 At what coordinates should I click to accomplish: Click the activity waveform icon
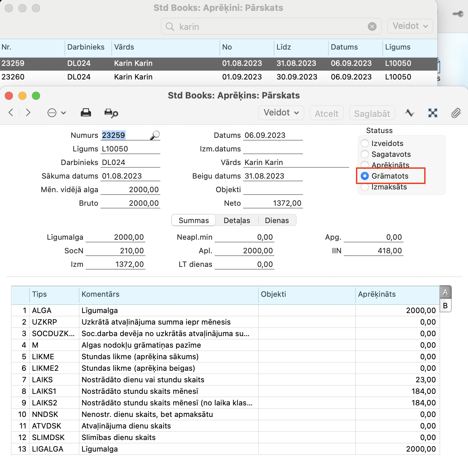410,113
